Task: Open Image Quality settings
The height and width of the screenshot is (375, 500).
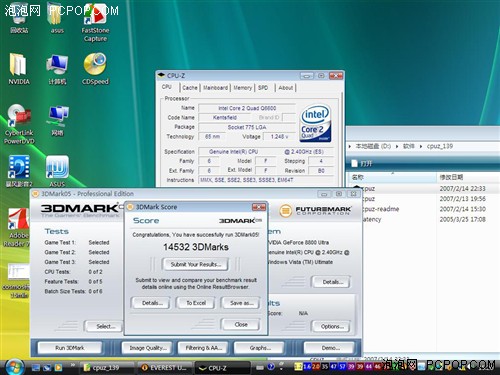Action: [x=148, y=348]
